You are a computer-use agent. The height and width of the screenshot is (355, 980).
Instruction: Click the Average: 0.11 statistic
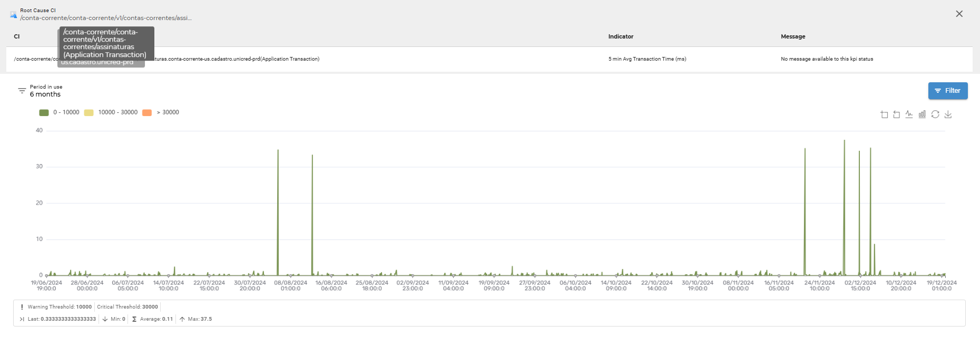tap(152, 319)
